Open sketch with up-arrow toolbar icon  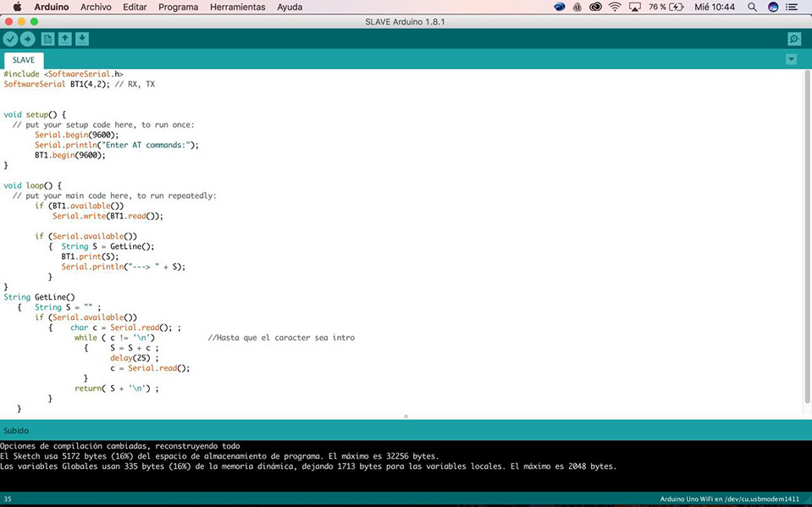coord(64,39)
